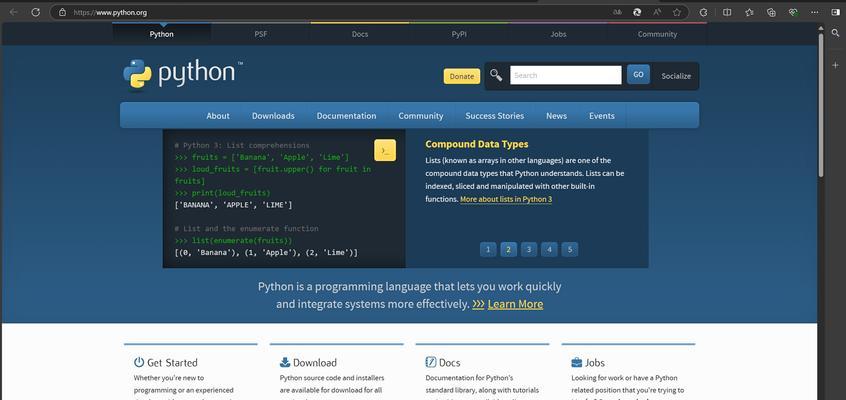
Task: Open Success Stories in main navigation
Action: (495, 116)
